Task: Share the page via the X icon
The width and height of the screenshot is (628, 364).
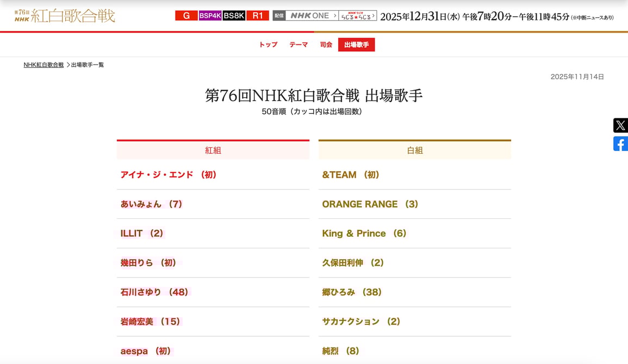Action: [x=620, y=125]
